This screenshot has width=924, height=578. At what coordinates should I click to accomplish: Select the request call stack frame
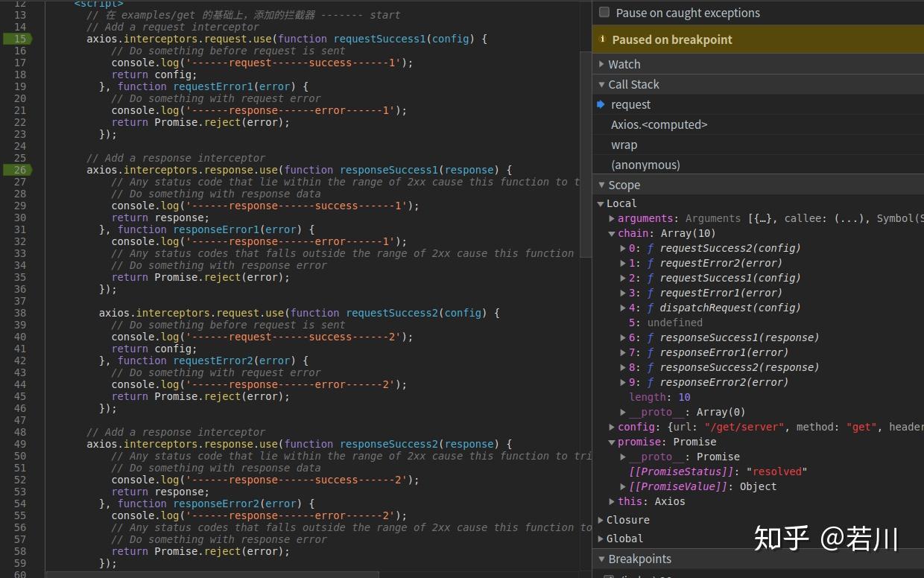(x=758, y=104)
